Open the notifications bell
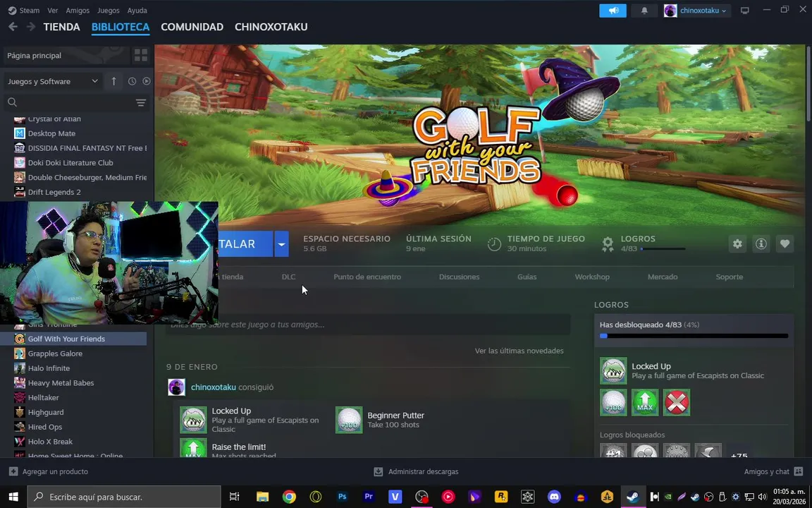Image resolution: width=812 pixels, height=508 pixels. click(644, 11)
